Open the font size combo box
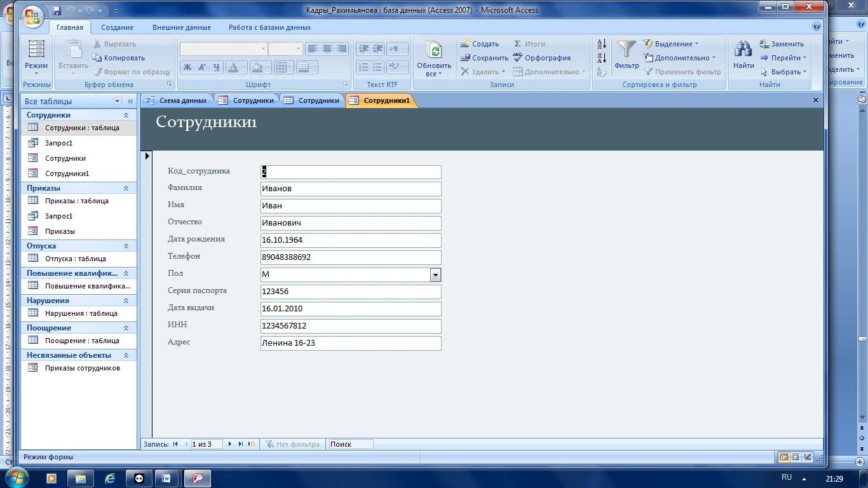 click(285, 49)
